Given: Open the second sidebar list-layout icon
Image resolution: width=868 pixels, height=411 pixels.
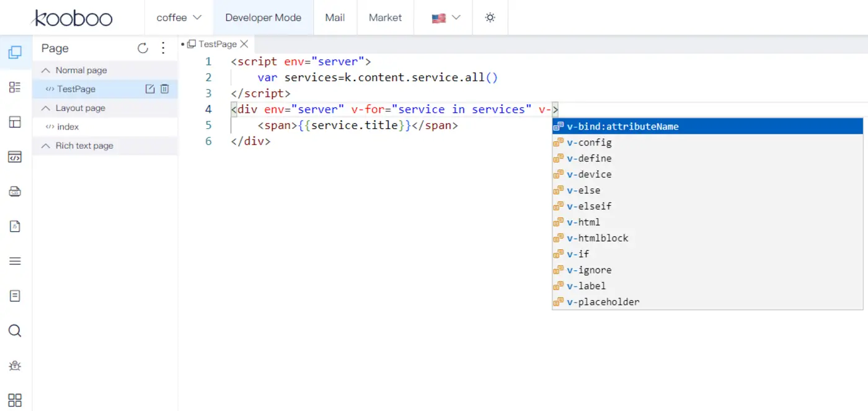Looking at the screenshot, I should click(15, 87).
